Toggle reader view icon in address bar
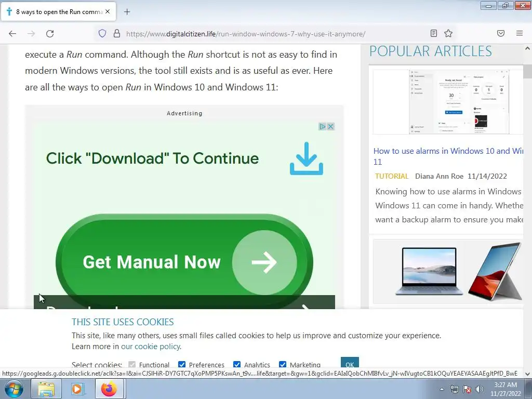Viewport: 532px width, 399px height. coord(434,33)
